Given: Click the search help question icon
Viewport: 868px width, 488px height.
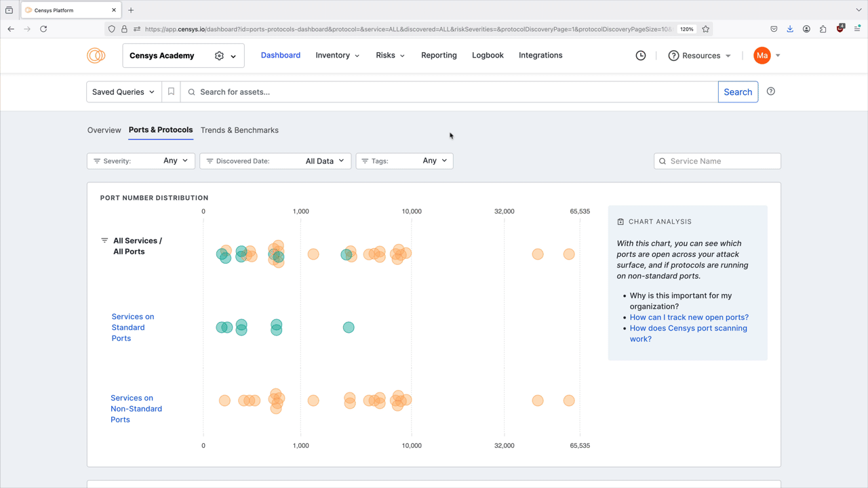Looking at the screenshot, I should [x=771, y=91].
